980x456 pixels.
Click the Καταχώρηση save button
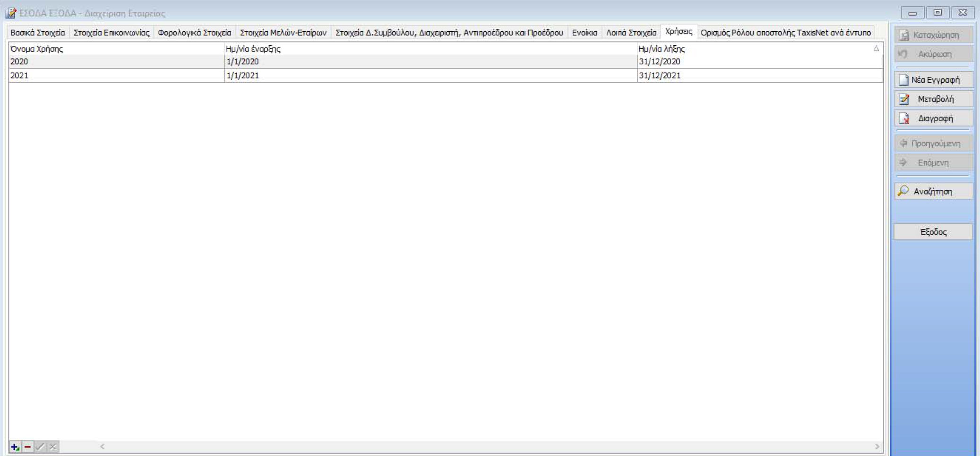[934, 35]
